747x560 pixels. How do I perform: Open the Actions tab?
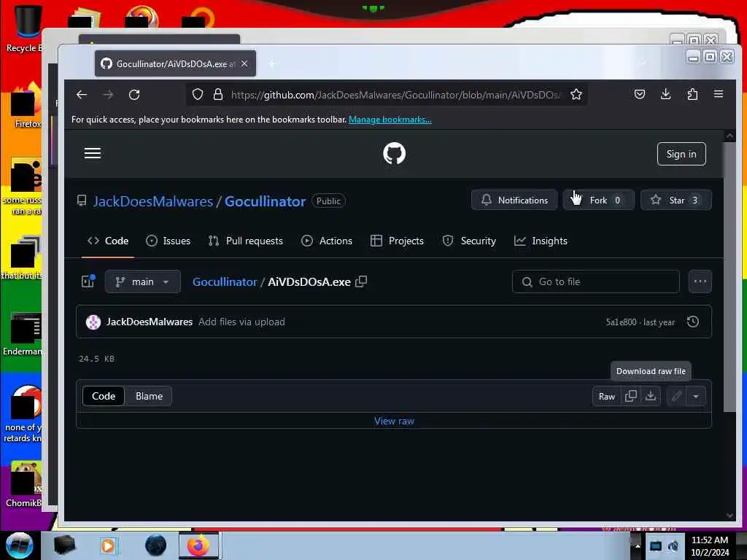coord(327,241)
